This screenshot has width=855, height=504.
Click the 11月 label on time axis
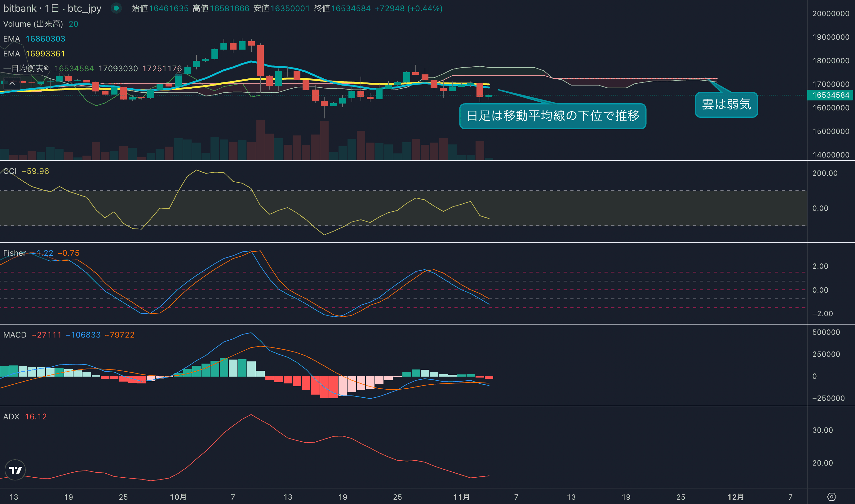coord(461,497)
